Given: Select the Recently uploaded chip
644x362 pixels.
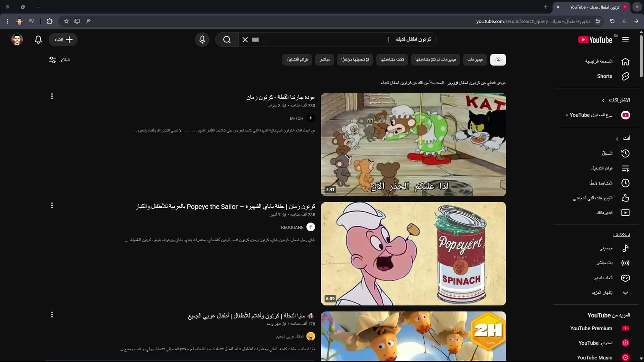Looking at the screenshot, I should point(355,60).
